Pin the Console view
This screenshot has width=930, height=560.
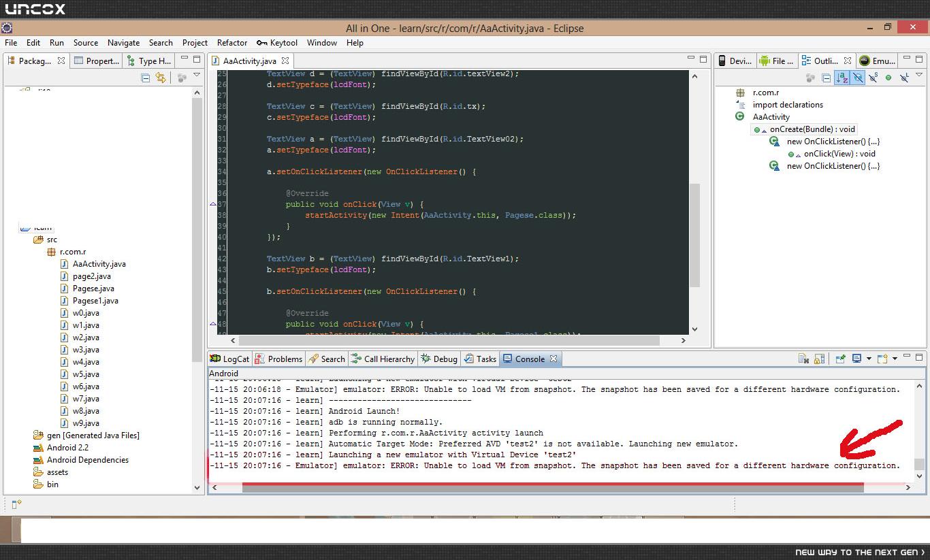point(841,359)
